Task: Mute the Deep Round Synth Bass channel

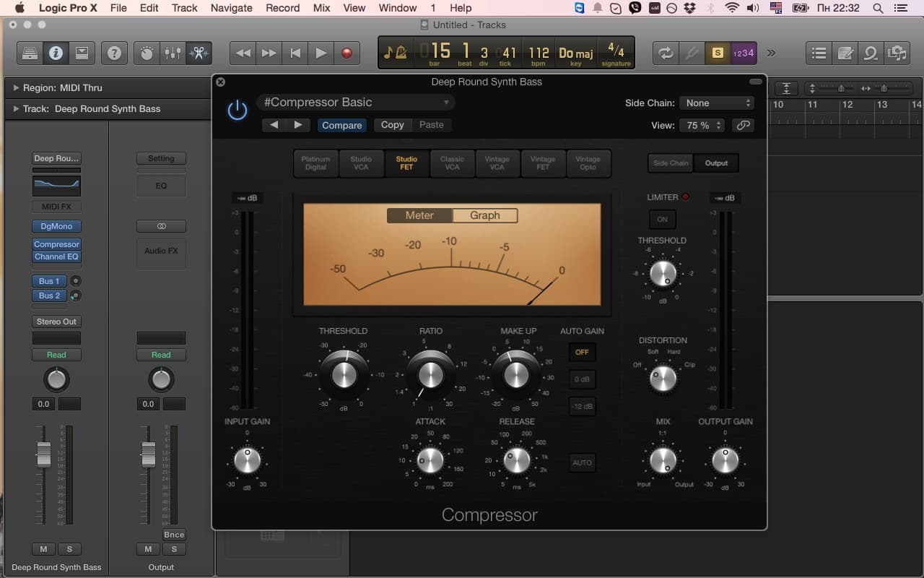Action: (43, 549)
